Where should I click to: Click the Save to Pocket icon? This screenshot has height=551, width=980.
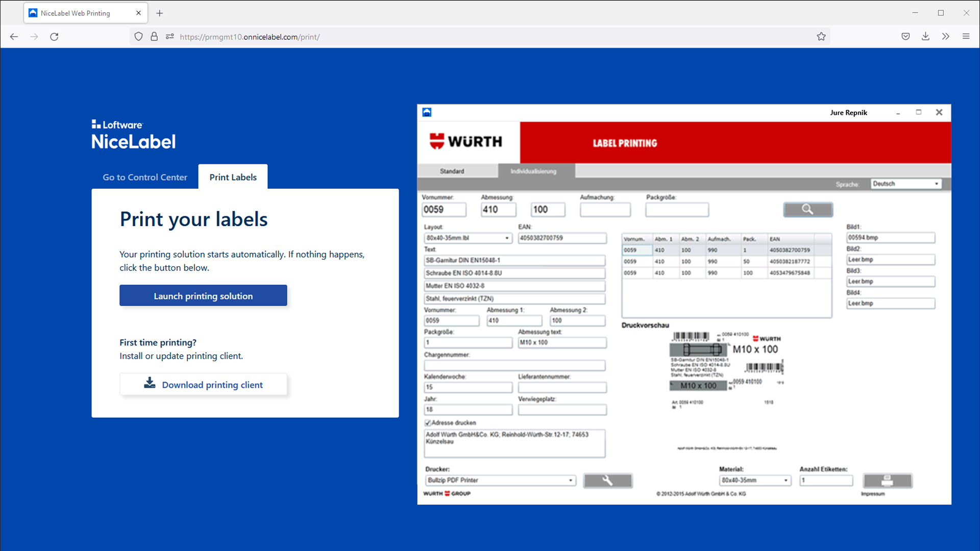(905, 36)
